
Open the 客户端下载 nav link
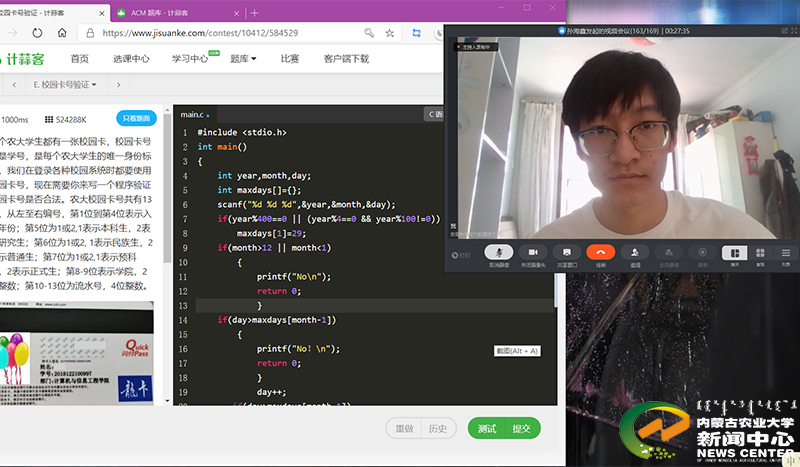click(x=346, y=59)
